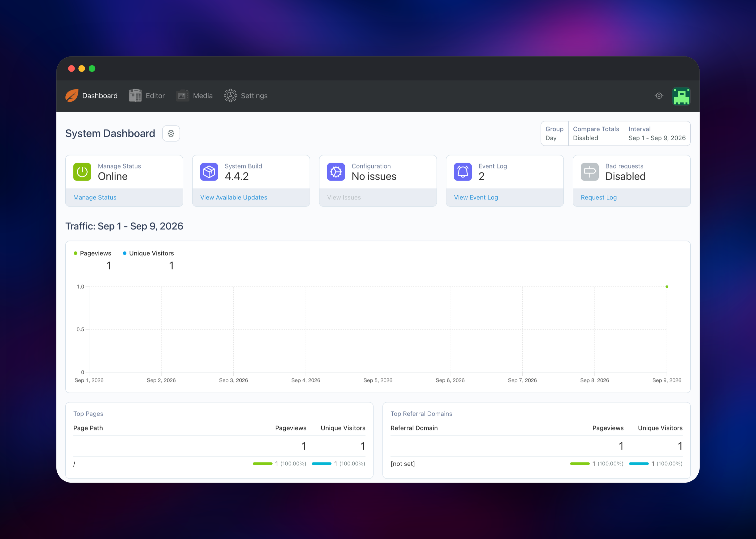Click the Editor building icon
Viewport: 756px width, 539px height.
coord(135,96)
